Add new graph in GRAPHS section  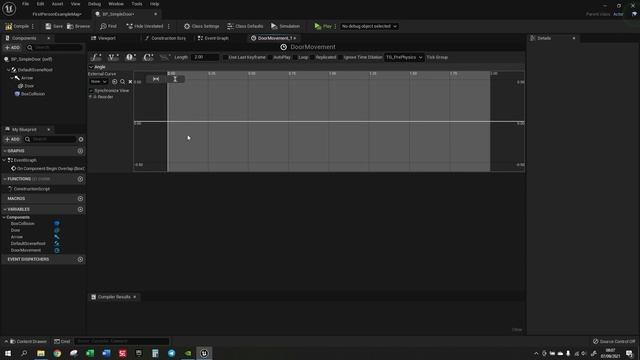(x=80, y=151)
